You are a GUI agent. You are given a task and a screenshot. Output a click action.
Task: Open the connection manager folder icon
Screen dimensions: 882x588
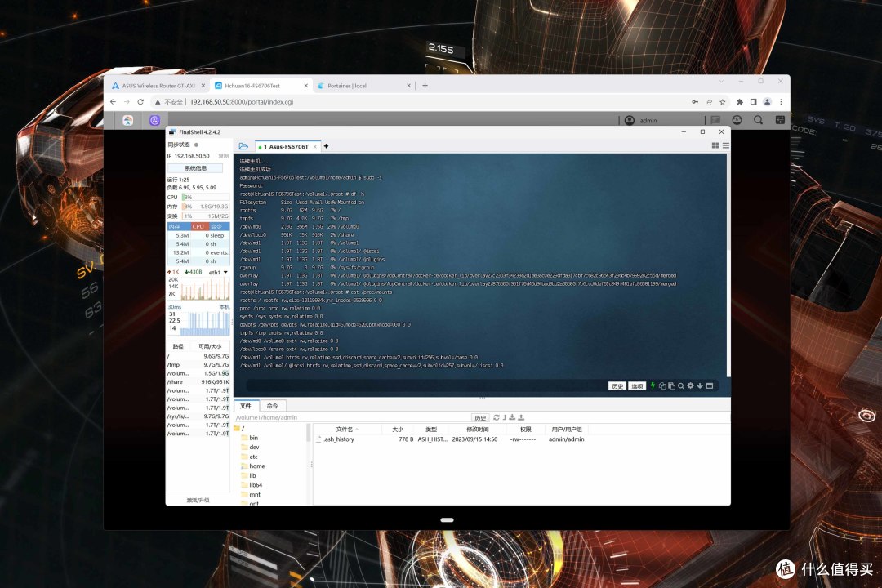243,146
